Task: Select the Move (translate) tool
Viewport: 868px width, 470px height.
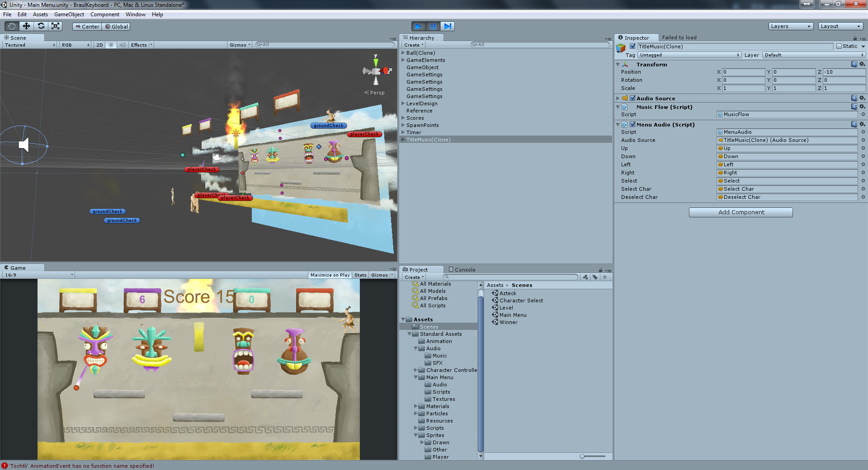Action: (x=26, y=26)
